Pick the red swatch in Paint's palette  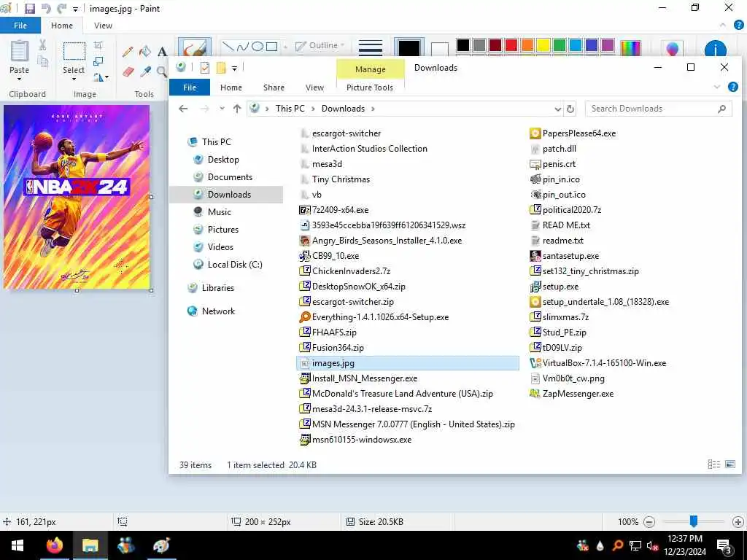[x=511, y=45]
